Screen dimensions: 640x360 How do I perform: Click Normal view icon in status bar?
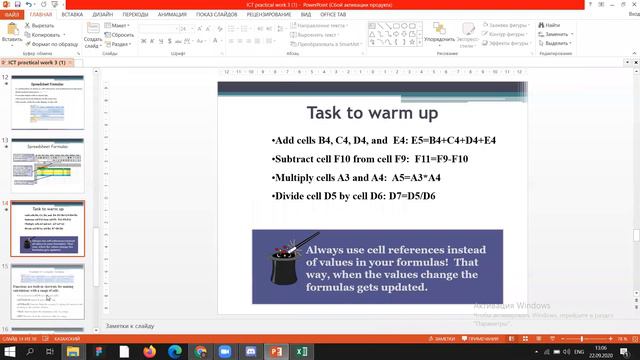pos(512,339)
